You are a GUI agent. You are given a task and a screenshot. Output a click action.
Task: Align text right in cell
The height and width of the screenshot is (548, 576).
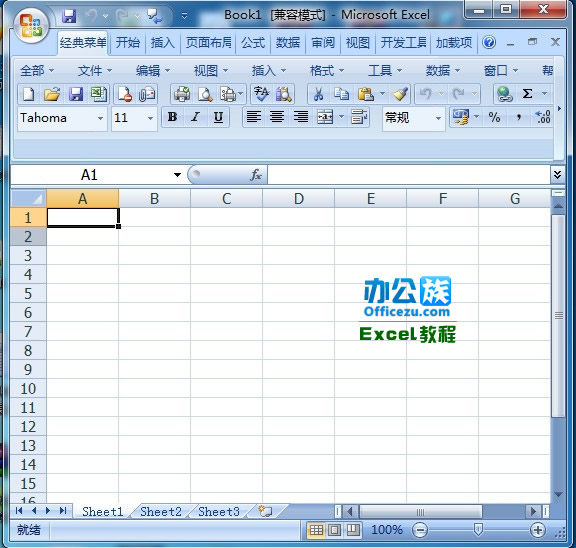click(300, 117)
